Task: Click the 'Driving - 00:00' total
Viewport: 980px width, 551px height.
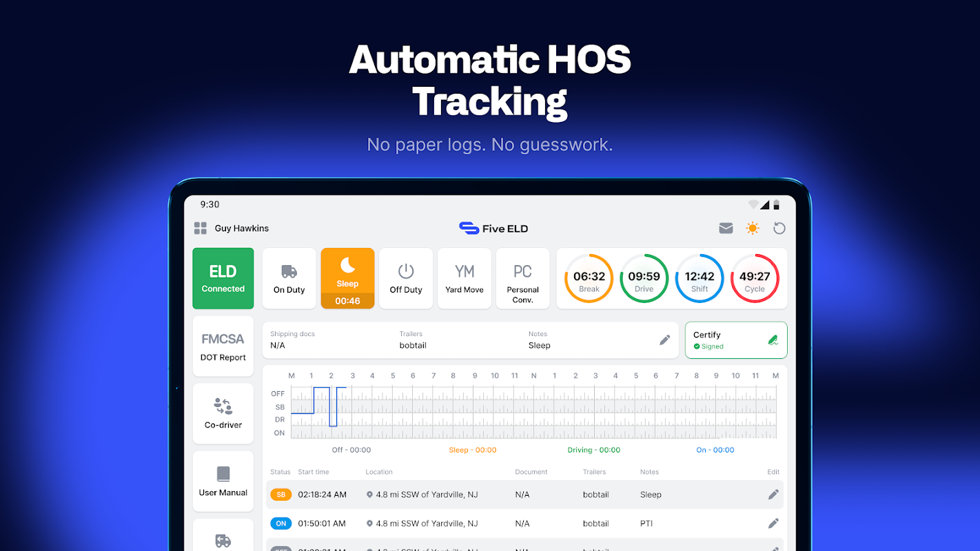Action: [x=594, y=450]
